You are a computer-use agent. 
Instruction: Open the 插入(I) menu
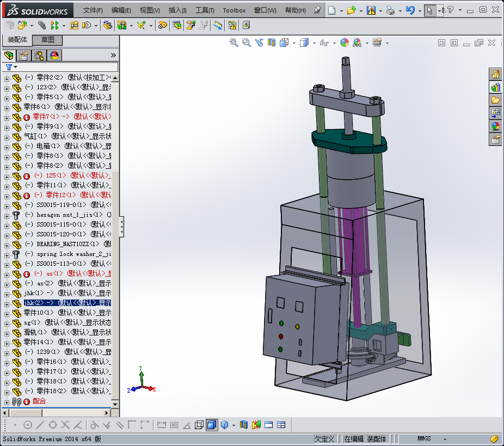point(177,10)
